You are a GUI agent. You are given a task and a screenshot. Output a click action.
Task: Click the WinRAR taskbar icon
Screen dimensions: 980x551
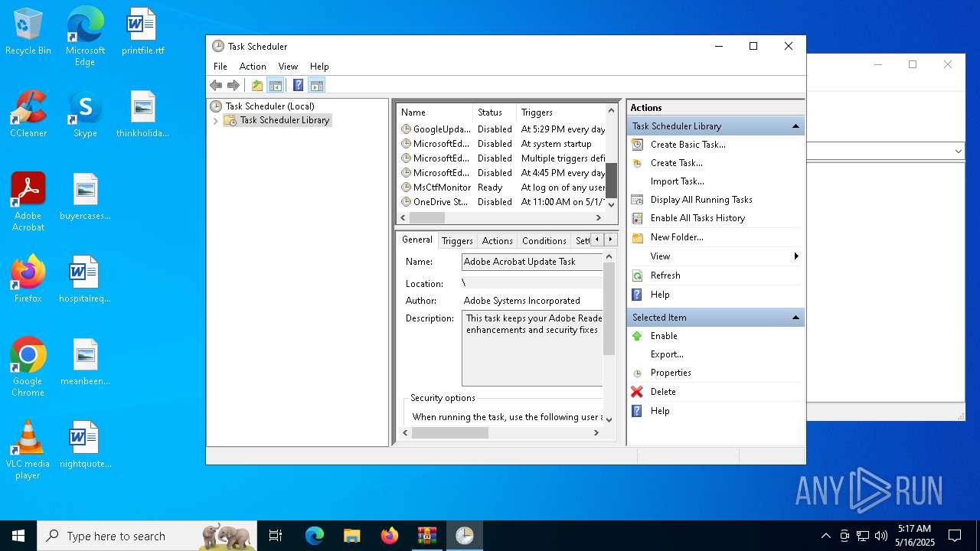426,536
